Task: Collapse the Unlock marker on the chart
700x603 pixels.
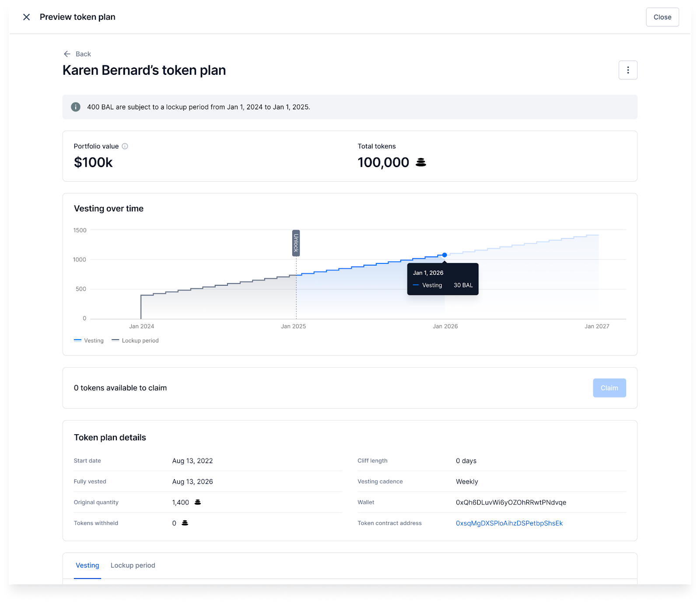Action: tap(295, 243)
